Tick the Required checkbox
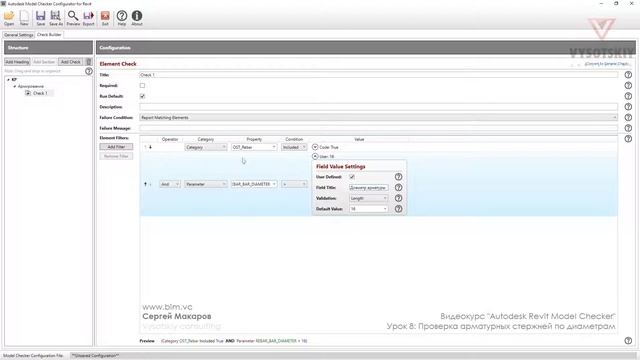The width and height of the screenshot is (640, 360). (x=142, y=85)
